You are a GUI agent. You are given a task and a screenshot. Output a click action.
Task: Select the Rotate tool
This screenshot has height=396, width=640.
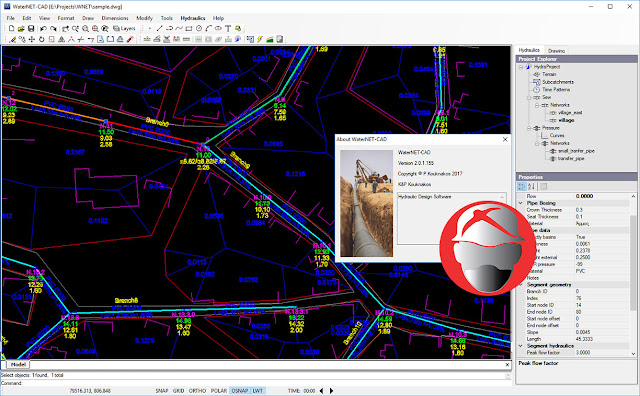pyautogui.click(x=42, y=40)
